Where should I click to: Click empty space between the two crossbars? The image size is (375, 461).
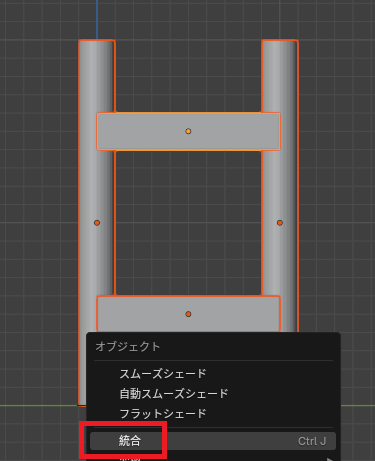click(x=188, y=223)
